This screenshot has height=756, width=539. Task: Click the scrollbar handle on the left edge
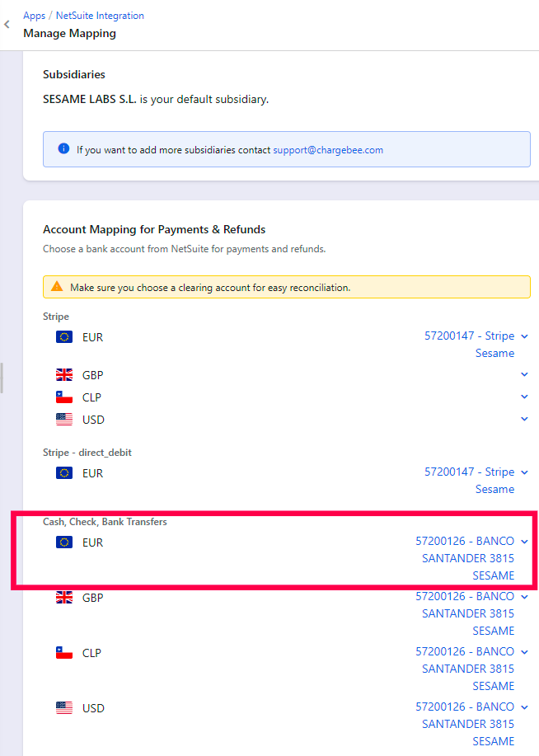(2, 378)
